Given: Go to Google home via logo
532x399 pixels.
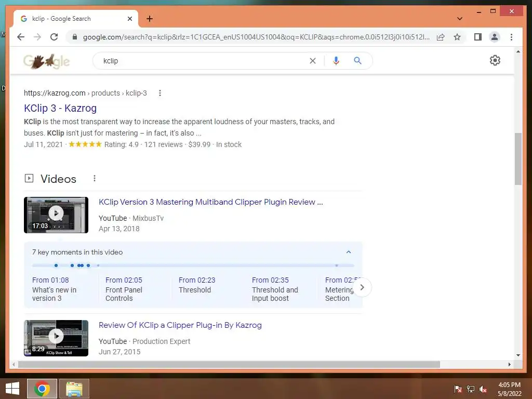Looking at the screenshot, I should 46,61.
